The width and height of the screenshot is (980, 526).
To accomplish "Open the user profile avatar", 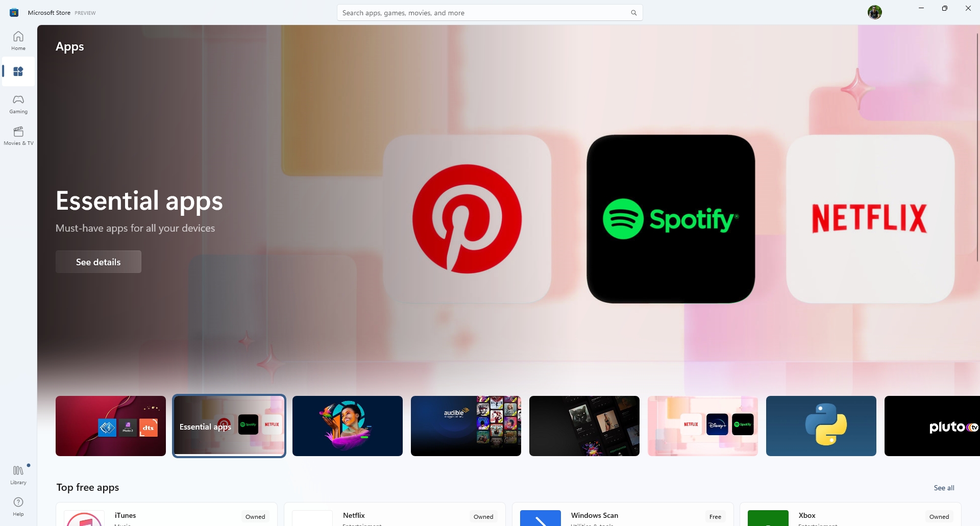I will pos(874,12).
